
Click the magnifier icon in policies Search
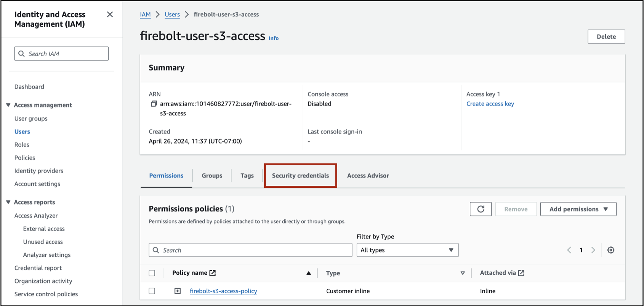tap(156, 250)
